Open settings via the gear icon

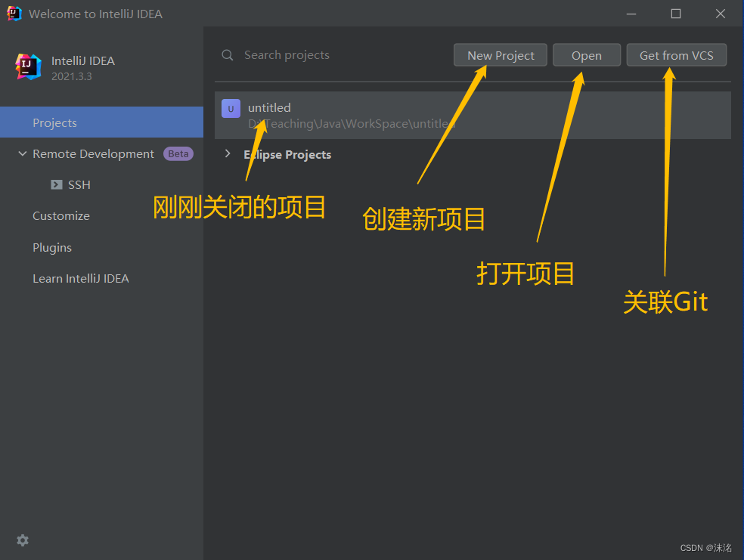22,540
